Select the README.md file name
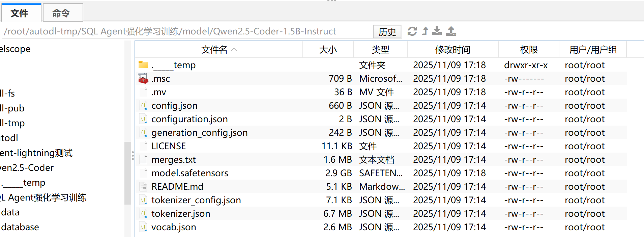The width and height of the screenshot is (644, 237). tap(177, 186)
